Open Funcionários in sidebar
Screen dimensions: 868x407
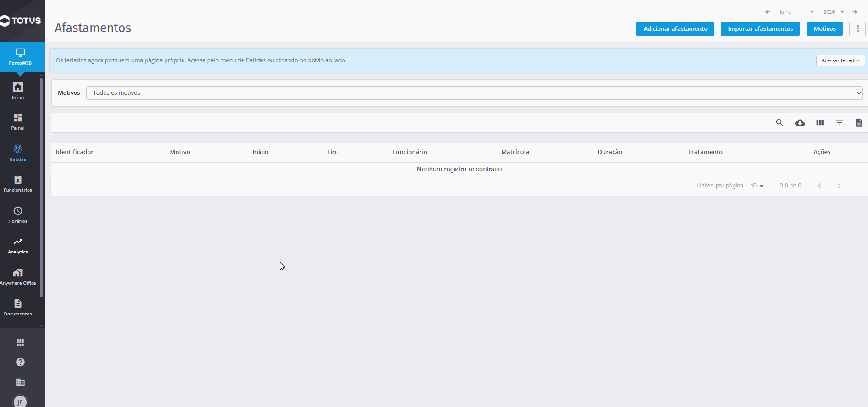18,184
